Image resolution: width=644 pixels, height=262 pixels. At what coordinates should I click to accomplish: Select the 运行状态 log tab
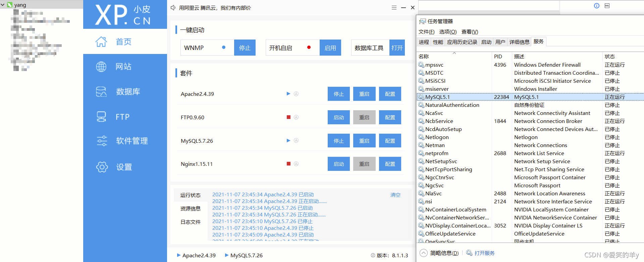(191, 195)
